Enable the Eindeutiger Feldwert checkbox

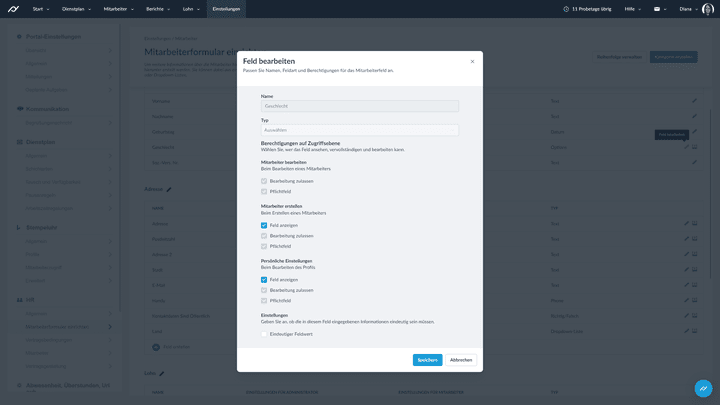pos(264,334)
